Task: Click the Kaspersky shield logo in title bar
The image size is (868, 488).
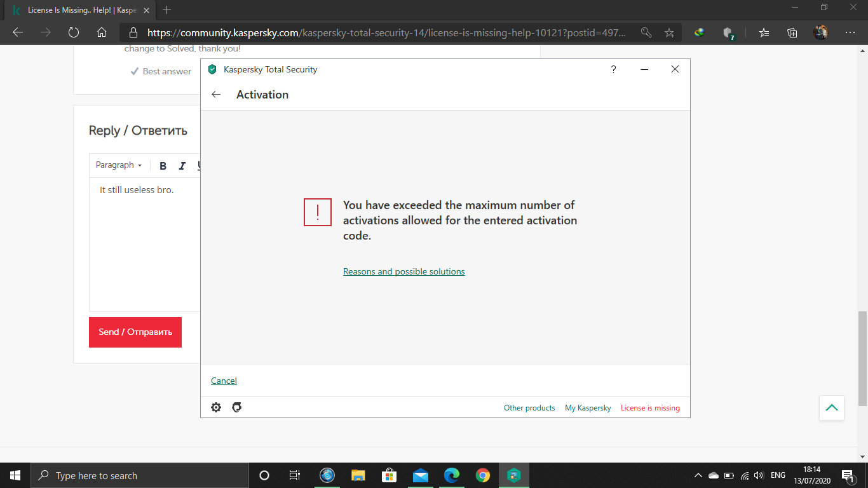Action: pos(212,69)
